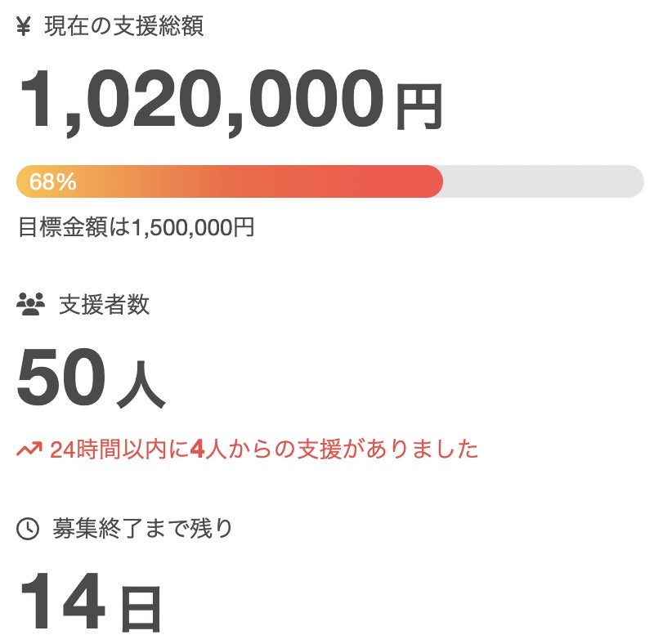Image resolution: width=654 pixels, height=644 pixels.
Task: Open the 24時間以内 recent support notice
Action: pyautogui.click(x=247, y=449)
